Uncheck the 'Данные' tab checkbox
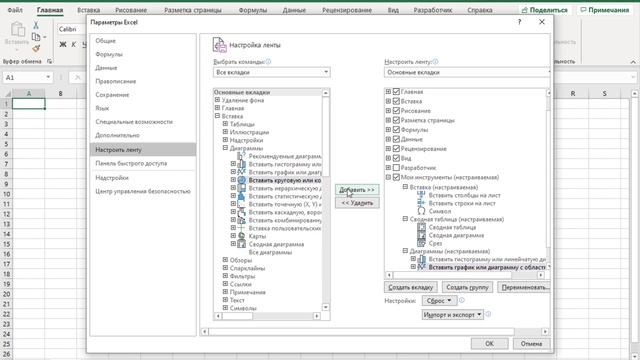The width and height of the screenshot is (640, 360). [396, 139]
